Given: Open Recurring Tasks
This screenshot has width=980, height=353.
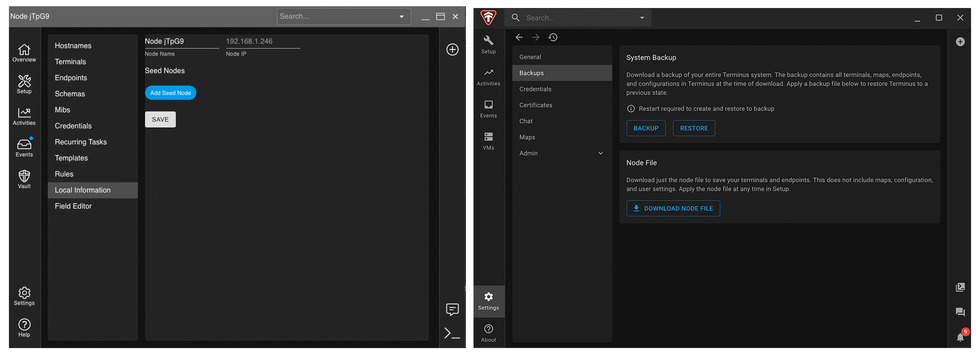Looking at the screenshot, I should pos(93,142).
